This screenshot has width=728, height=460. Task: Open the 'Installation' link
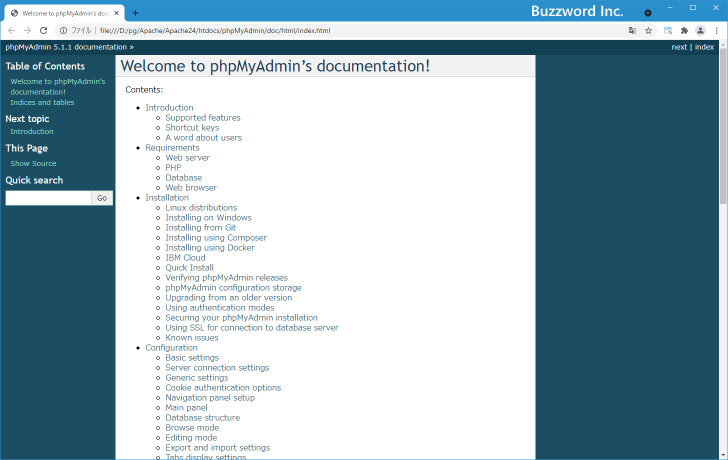pos(167,198)
